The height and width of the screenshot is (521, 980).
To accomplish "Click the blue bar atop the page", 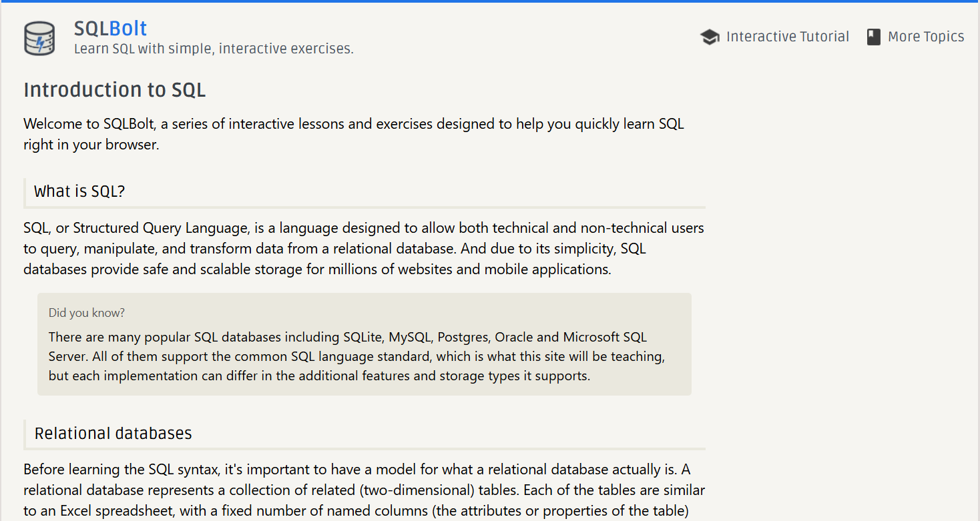I will tap(490, 1).
